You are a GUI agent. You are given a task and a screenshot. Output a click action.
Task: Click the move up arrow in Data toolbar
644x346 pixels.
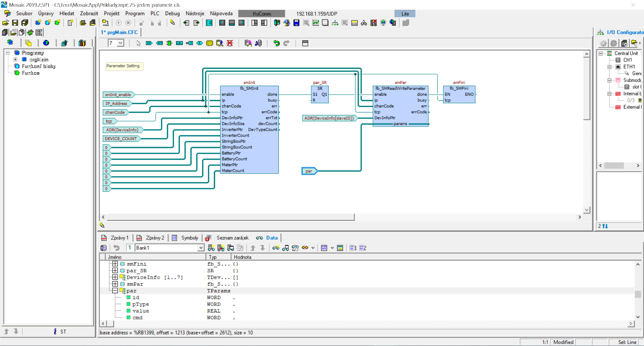[x=253, y=248]
